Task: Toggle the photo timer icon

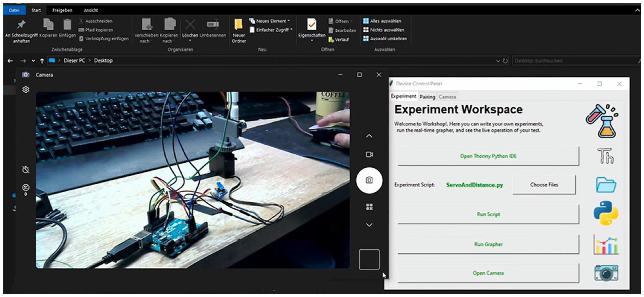Action: (26, 170)
